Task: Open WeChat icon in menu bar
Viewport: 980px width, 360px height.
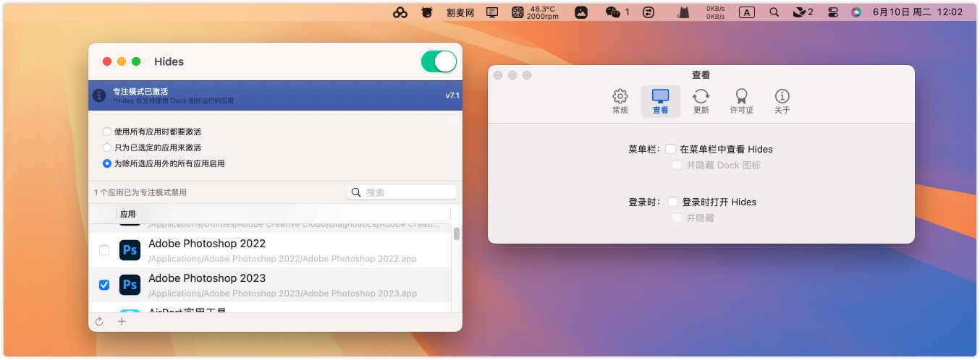Action: (x=613, y=12)
